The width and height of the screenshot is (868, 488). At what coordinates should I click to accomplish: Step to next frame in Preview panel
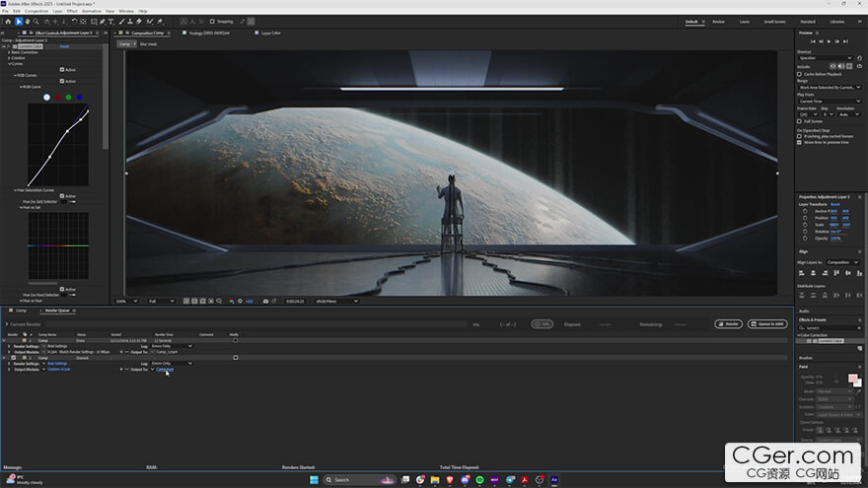837,41
